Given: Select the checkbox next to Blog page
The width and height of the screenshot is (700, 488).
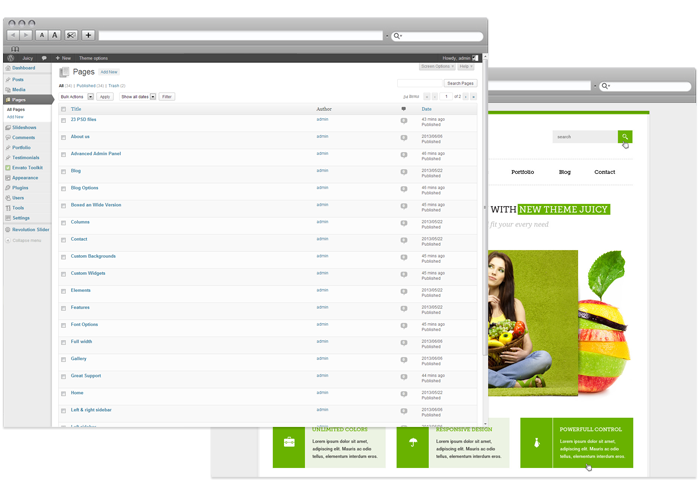Looking at the screenshot, I should pos(63,171).
